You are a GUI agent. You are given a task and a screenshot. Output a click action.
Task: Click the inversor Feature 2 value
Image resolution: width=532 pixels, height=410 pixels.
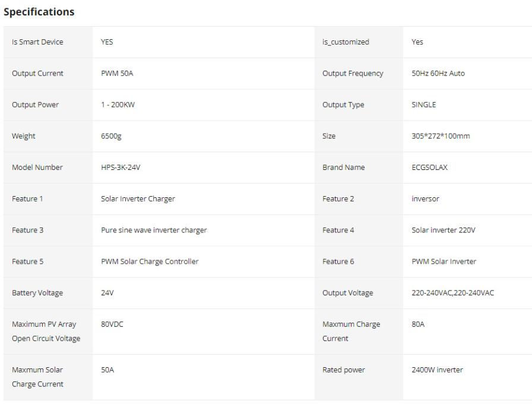click(x=426, y=199)
